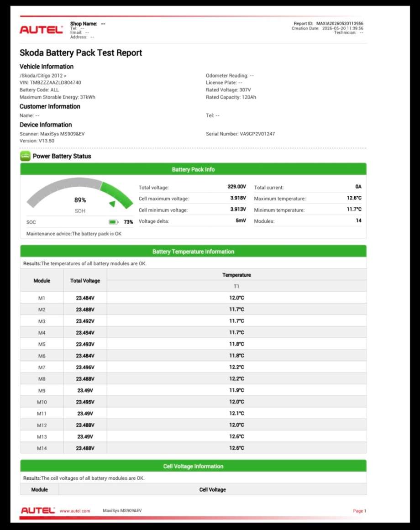Click the M12 module row label
Image resolution: width=420 pixels, height=530 pixels.
pos(42,425)
